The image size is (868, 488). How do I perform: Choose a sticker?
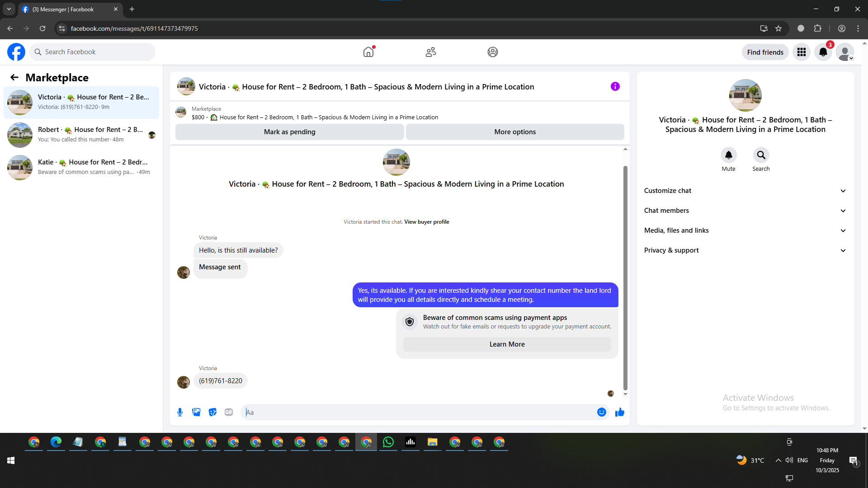point(212,412)
